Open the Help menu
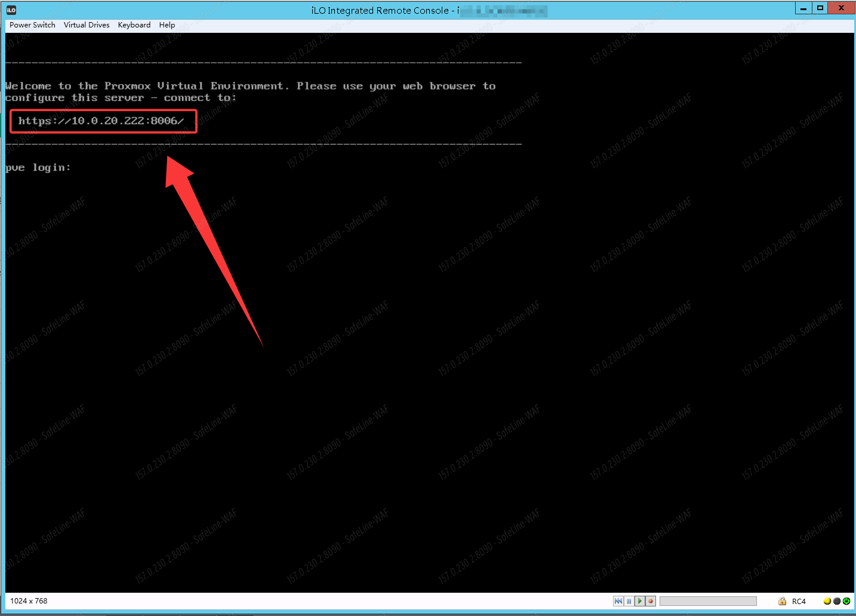Image resolution: width=856 pixels, height=616 pixels. coord(167,25)
